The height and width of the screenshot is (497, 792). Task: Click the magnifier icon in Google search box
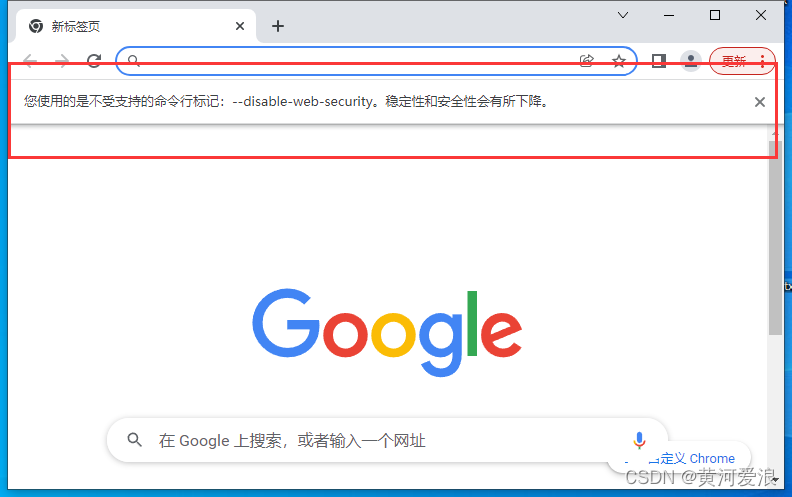[134, 440]
